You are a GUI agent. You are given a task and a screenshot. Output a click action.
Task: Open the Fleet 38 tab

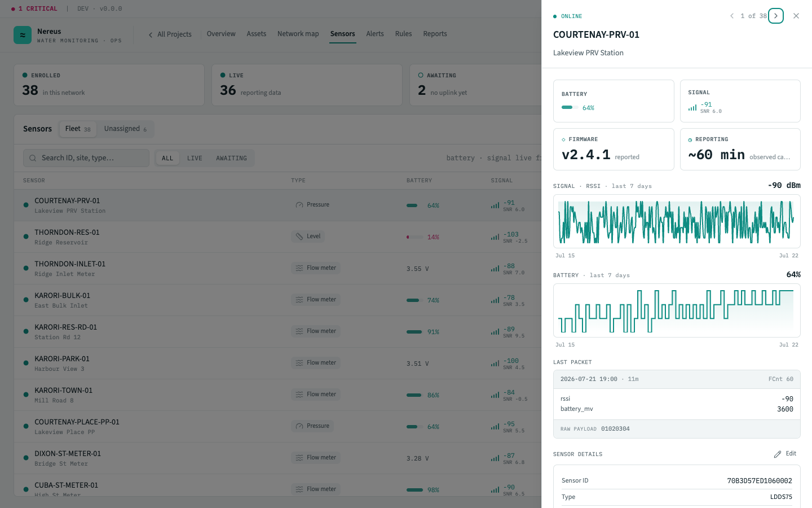(x=78, y=129)
